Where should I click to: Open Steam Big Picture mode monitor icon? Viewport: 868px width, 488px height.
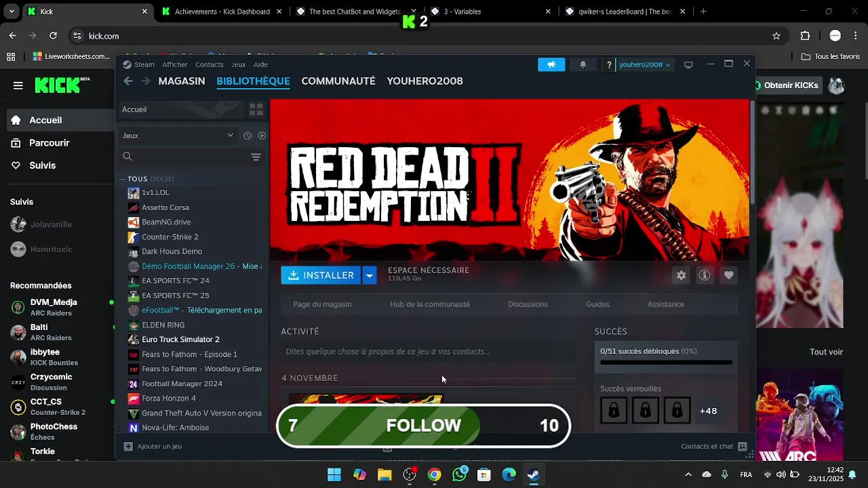pos(688,65)
